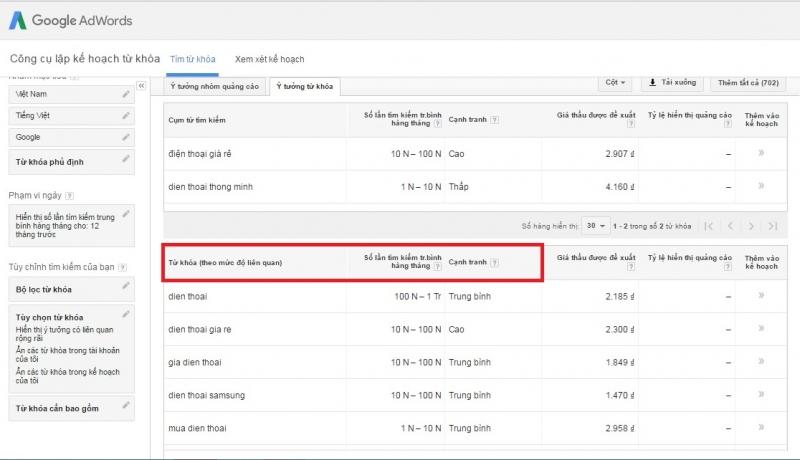Click Thêm tất cả (702) button

click(748, 83)
